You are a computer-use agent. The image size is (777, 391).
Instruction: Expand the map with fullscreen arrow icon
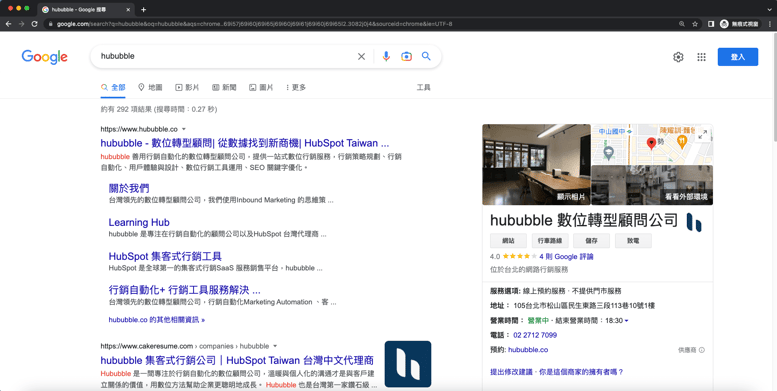click(x=703, y=134)
